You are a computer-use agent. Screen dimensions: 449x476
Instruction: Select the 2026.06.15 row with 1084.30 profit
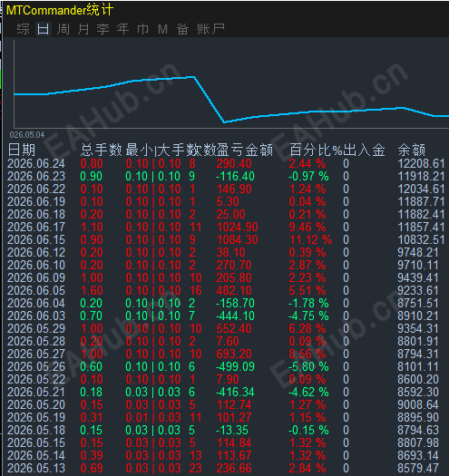226,240
